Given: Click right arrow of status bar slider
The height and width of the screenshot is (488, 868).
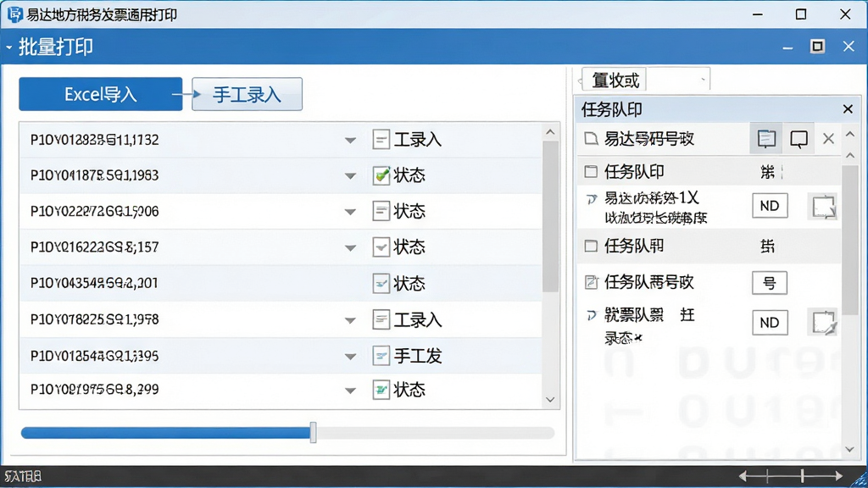Looking at the screenshot, I should [x=837, y=475].
